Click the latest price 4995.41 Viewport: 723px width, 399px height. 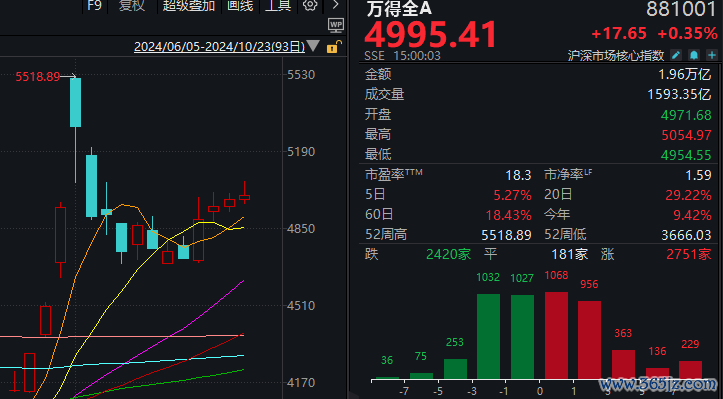click(431, 34)
